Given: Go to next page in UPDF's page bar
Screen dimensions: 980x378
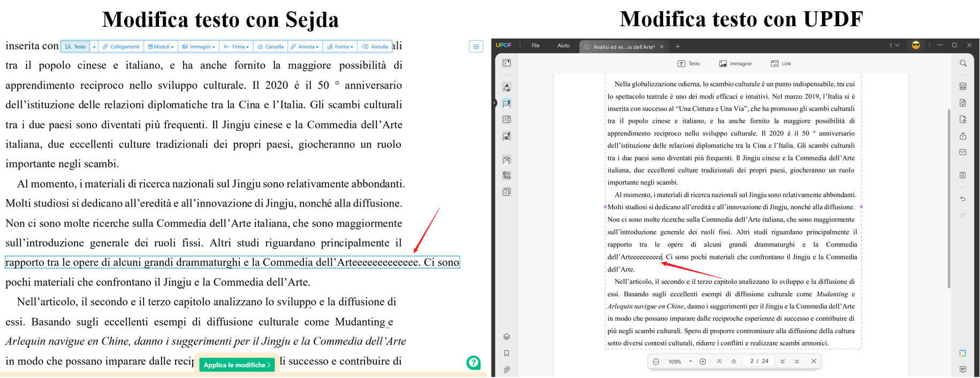Looking at the screenshot, I should 783,361.
